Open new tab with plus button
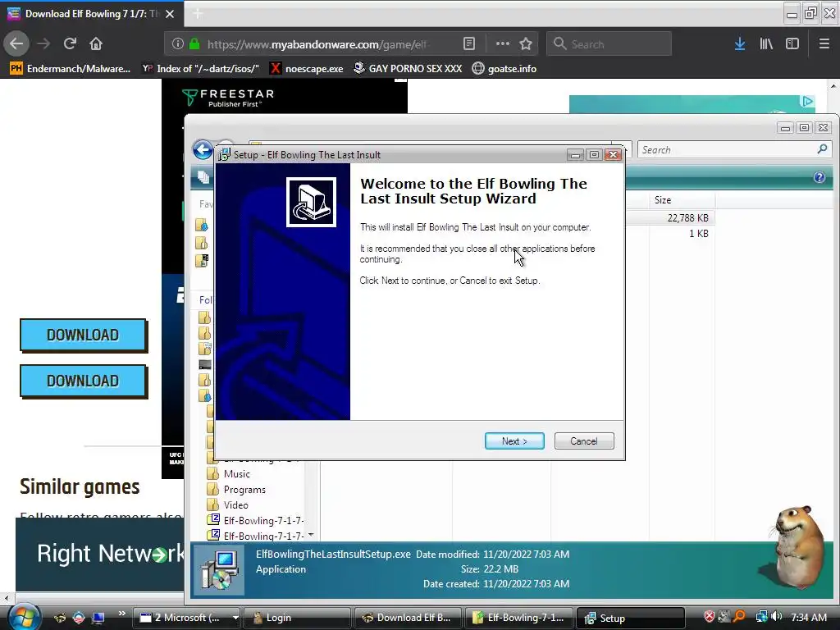The height and width of the screenshot is (630, 840). click(x=198, y=14)
